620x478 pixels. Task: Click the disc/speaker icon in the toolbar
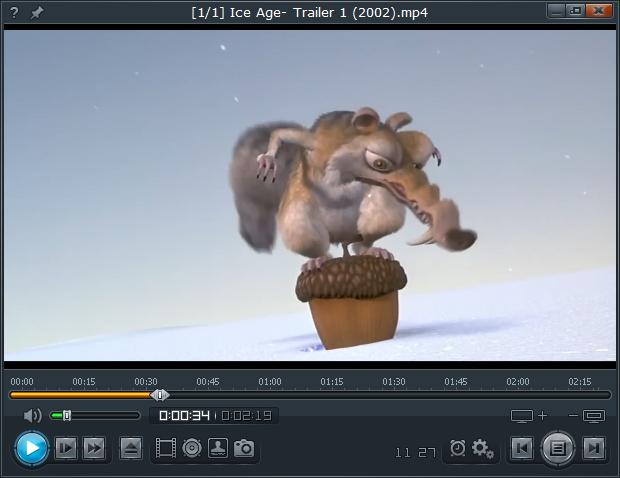192,448
